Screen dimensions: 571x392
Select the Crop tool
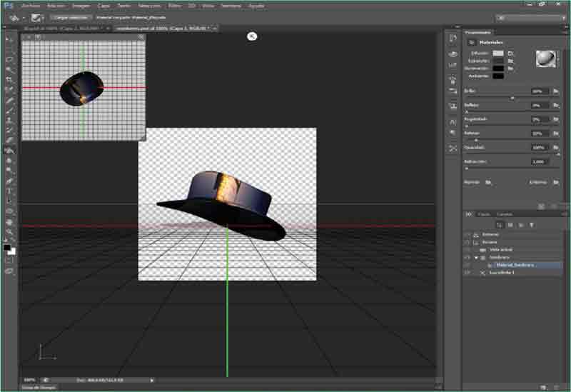point(9,80)
